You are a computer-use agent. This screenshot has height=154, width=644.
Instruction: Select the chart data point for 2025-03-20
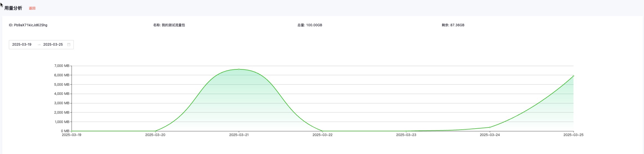[x=155, y=131]
